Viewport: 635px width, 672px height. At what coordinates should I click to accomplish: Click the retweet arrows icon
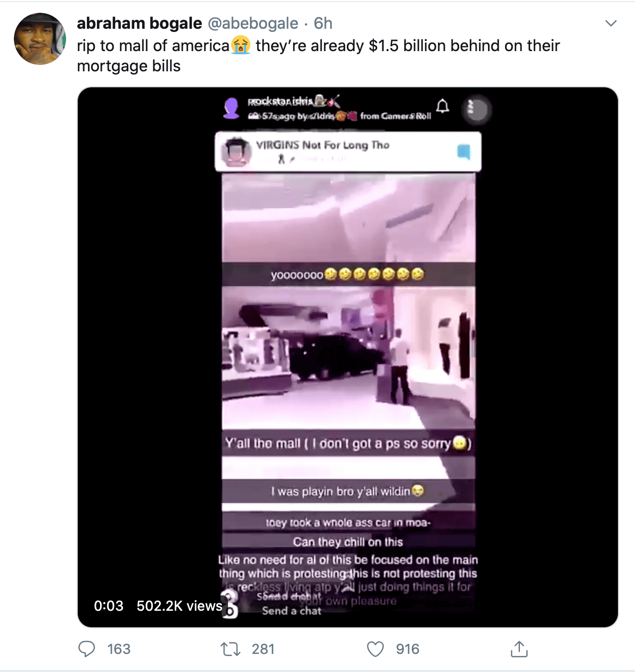coord(231,649)
